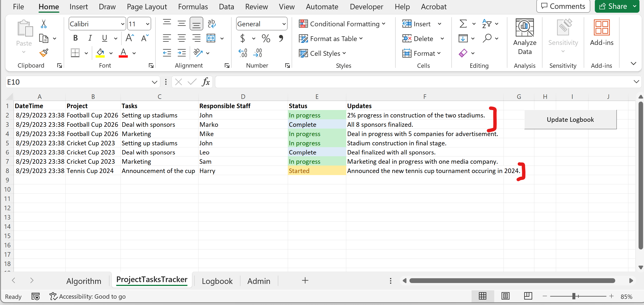Switch to Page Layout view
The width and height of the screenshot is (644, 305).
point(505,296)
